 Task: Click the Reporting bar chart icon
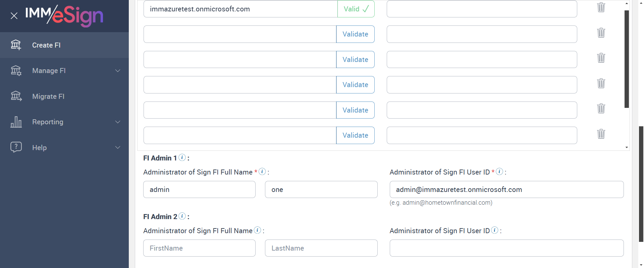16,122
